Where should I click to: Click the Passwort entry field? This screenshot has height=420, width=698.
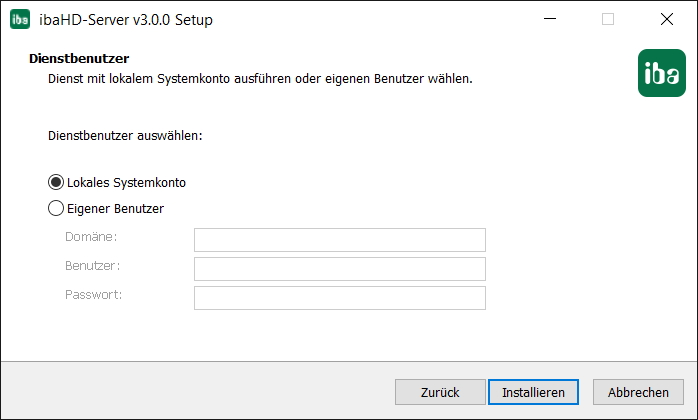coord(339,298)
